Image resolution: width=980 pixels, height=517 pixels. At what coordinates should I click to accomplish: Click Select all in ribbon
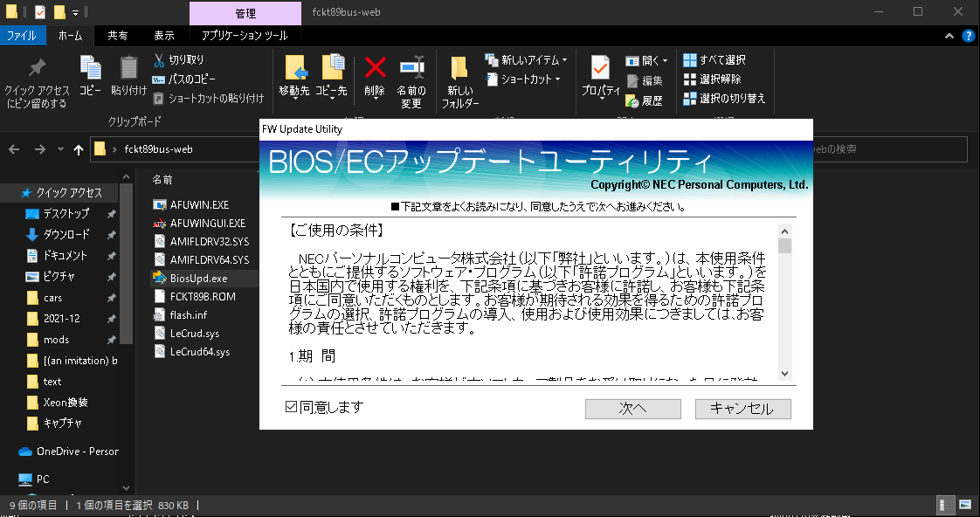coord(714,60)
